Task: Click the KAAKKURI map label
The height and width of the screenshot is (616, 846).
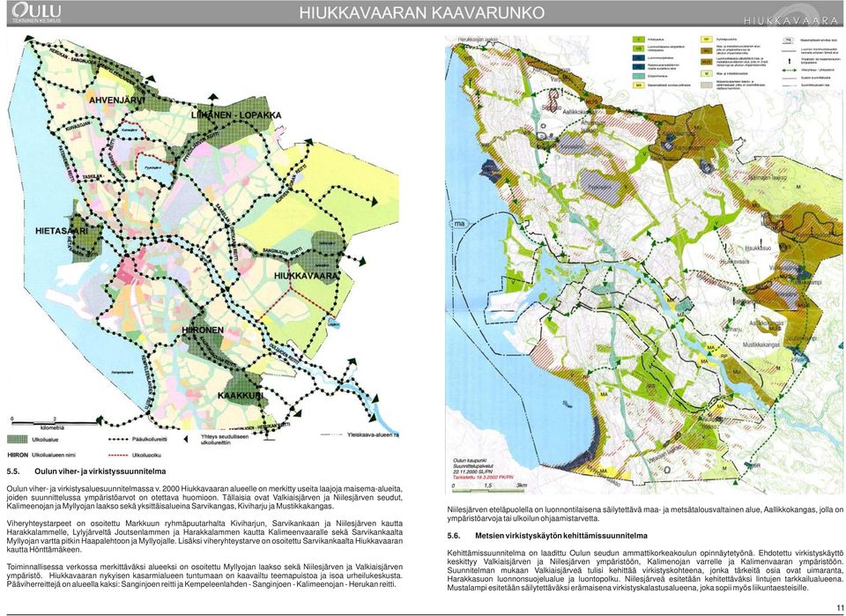Action: pos(241,396)
